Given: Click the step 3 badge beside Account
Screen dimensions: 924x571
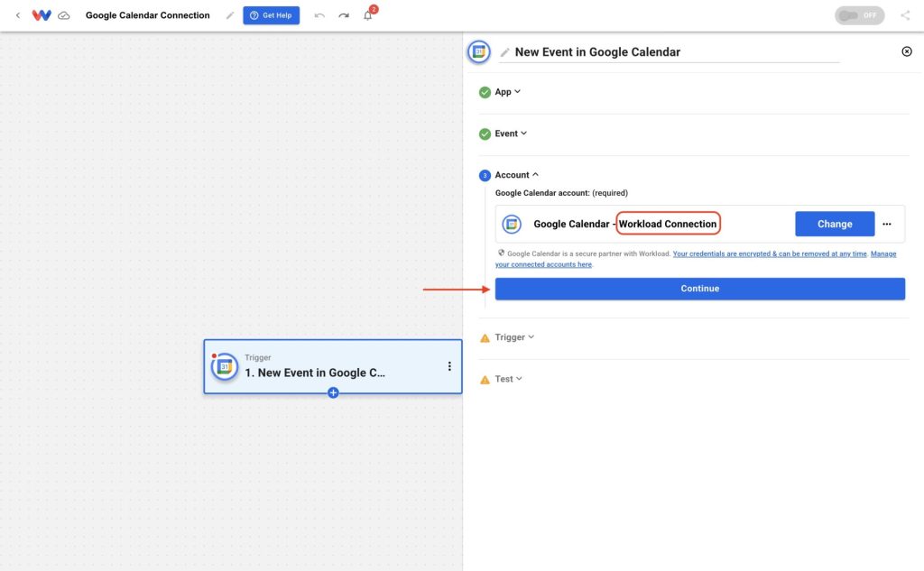Looking at the screenshot, I should click(485, 176).
